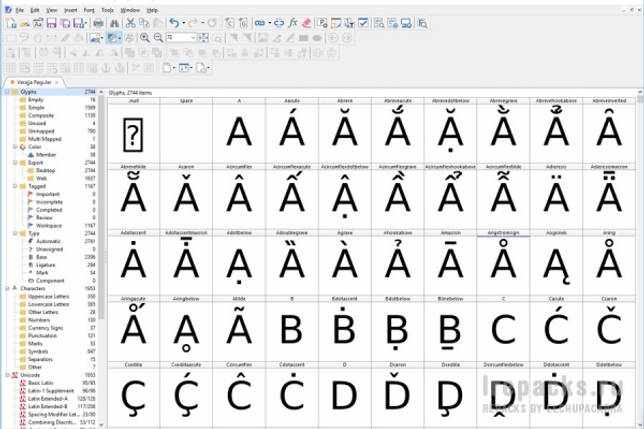Screen dimensions: 644x429
Task: Click the Find binoculars icon
Action: point(115,23)
